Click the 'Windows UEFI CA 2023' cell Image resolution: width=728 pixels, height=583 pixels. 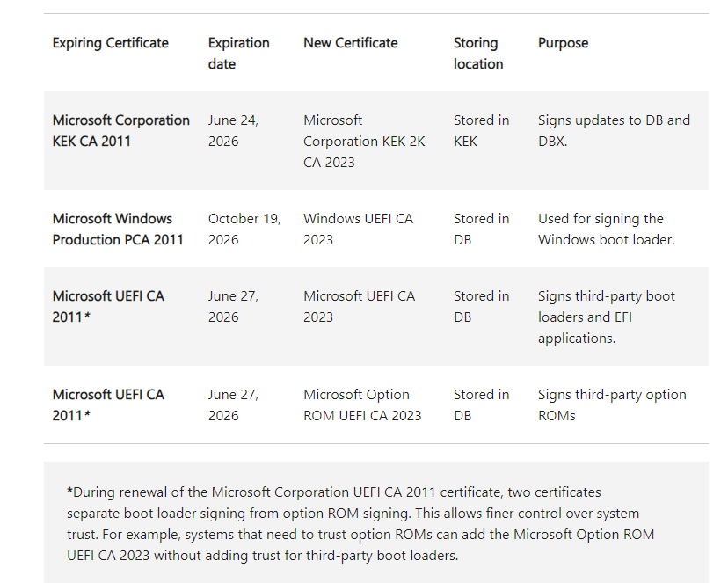(x=359, y=229)
